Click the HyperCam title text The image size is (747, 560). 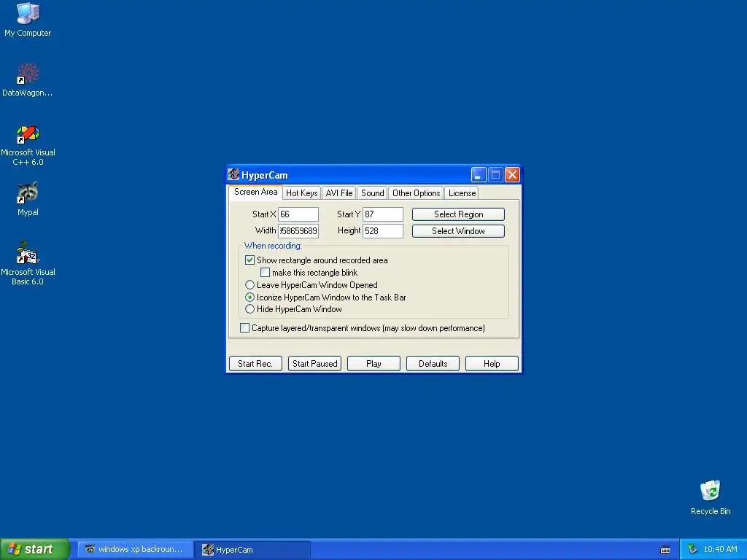tap(264, 175)
